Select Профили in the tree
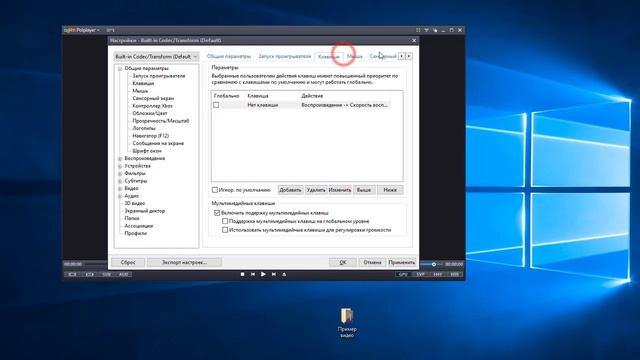640x360 pixels. click(x=136, y=233)
